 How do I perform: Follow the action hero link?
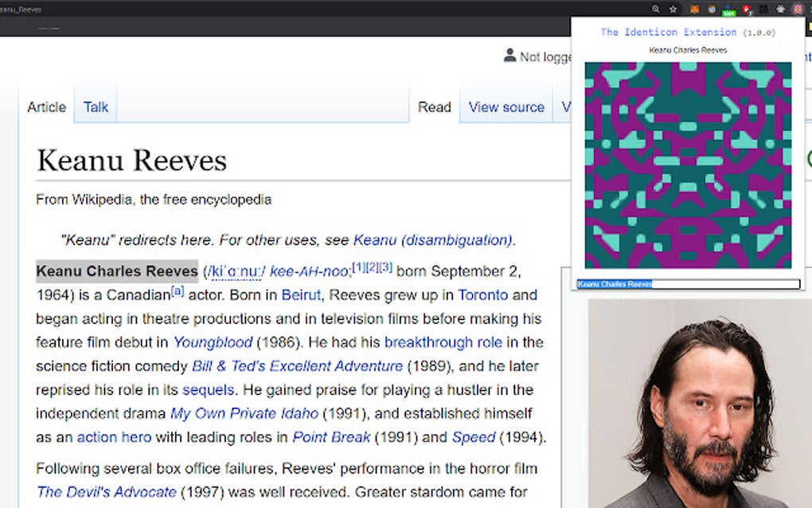[x=114, y=437]
